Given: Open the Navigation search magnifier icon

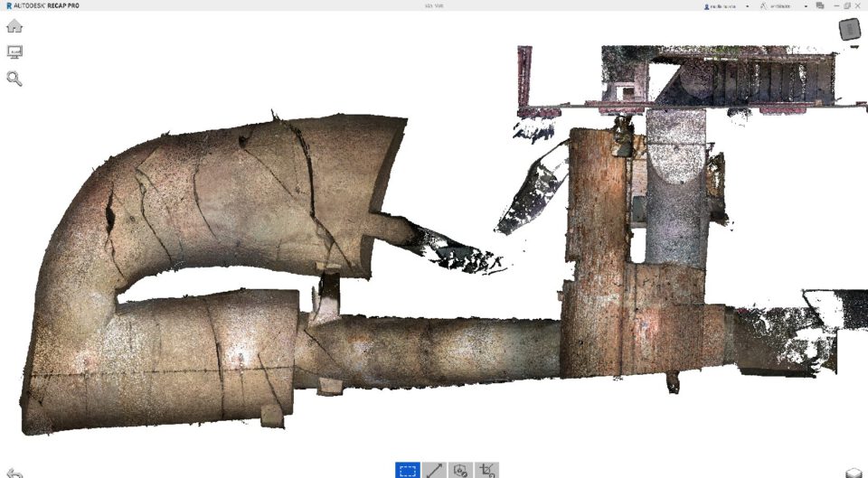Looking at the screenshot, I should (x=14, y=79).
